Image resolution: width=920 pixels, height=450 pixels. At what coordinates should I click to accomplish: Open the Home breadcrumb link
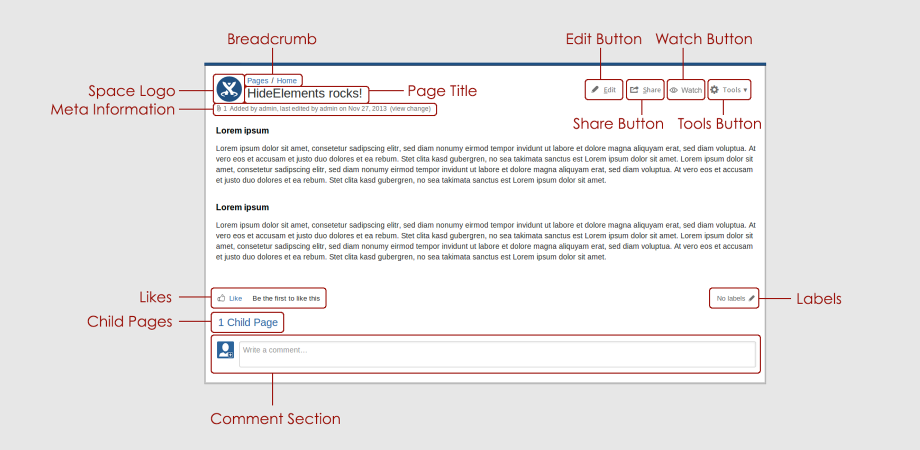click(x=287, y=81)
